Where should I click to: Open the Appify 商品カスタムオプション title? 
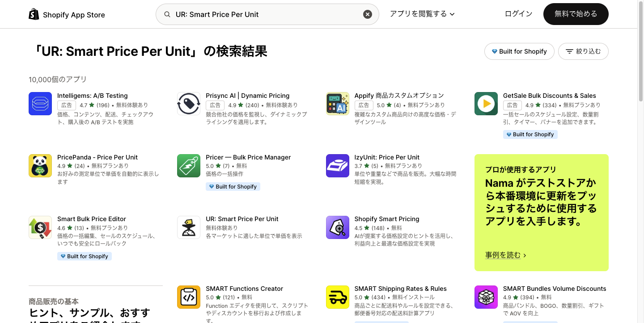pyautogui.click(x=399, y=96)
